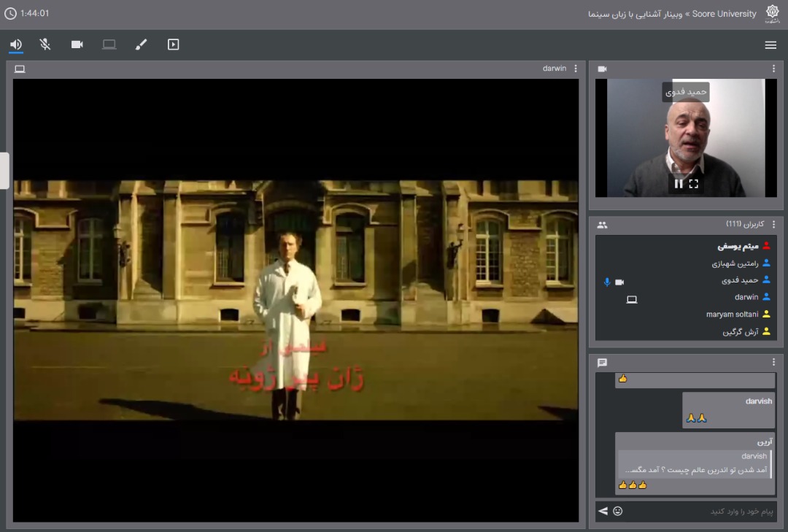788x532 pixels.
Task: Click the Soore University logo
Action: coord(772,14)
